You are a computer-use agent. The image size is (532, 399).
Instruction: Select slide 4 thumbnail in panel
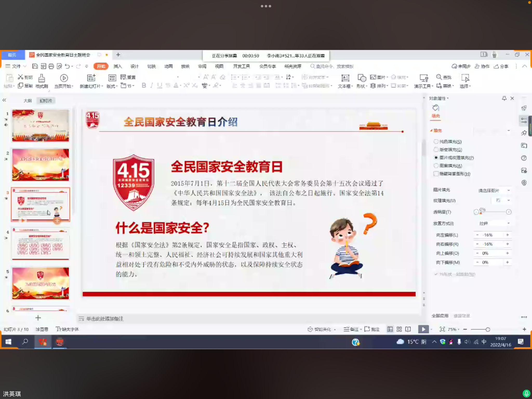coord(41,244)
